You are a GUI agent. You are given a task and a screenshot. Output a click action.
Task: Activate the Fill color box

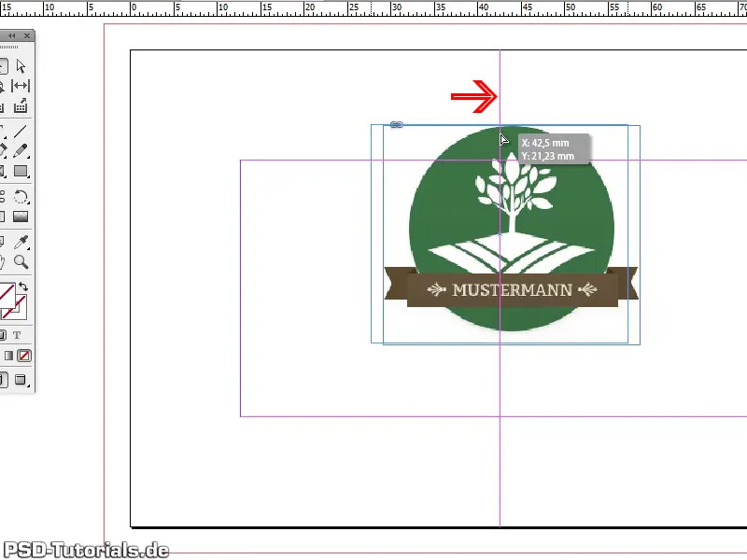(7, 294)
